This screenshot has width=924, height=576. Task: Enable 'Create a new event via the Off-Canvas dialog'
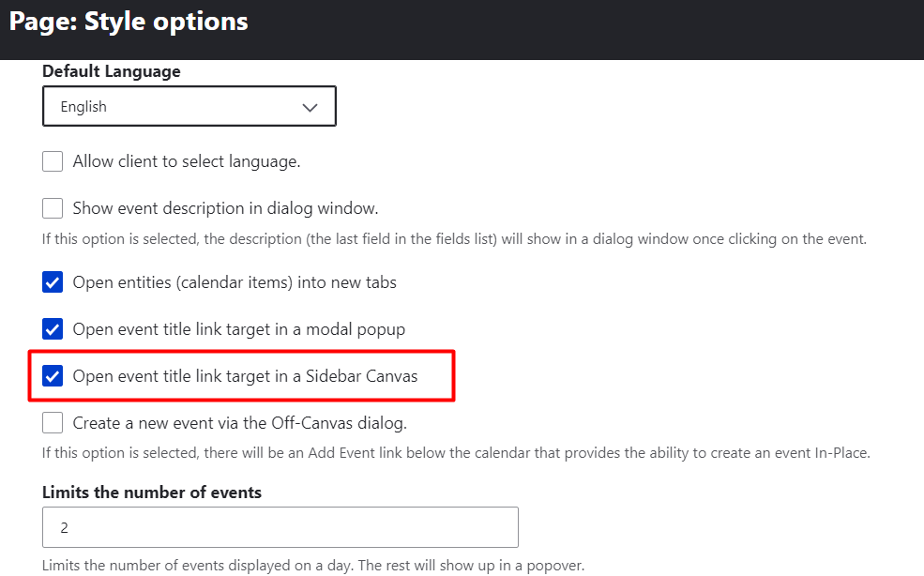[x=53, y=422]
